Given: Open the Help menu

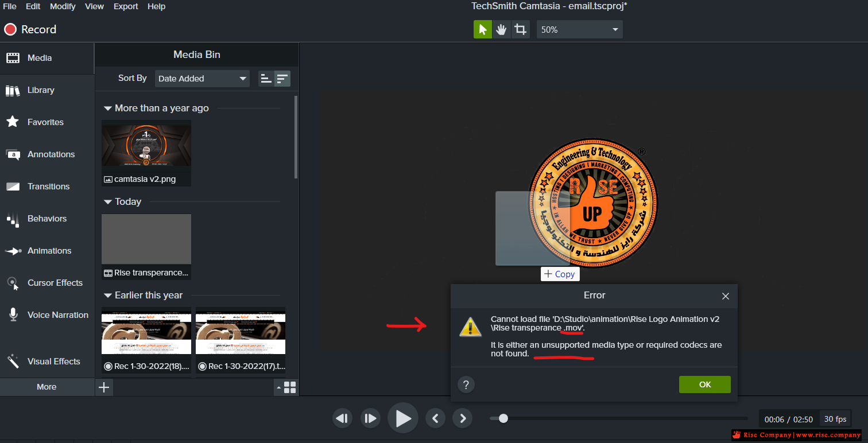Looking at the screenshot, I should click(x=156, y=6).
